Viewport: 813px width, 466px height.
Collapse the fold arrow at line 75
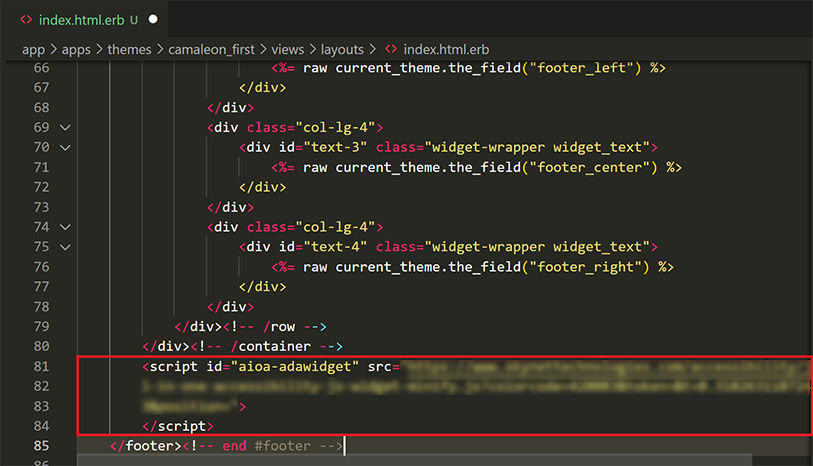(65, 247)
